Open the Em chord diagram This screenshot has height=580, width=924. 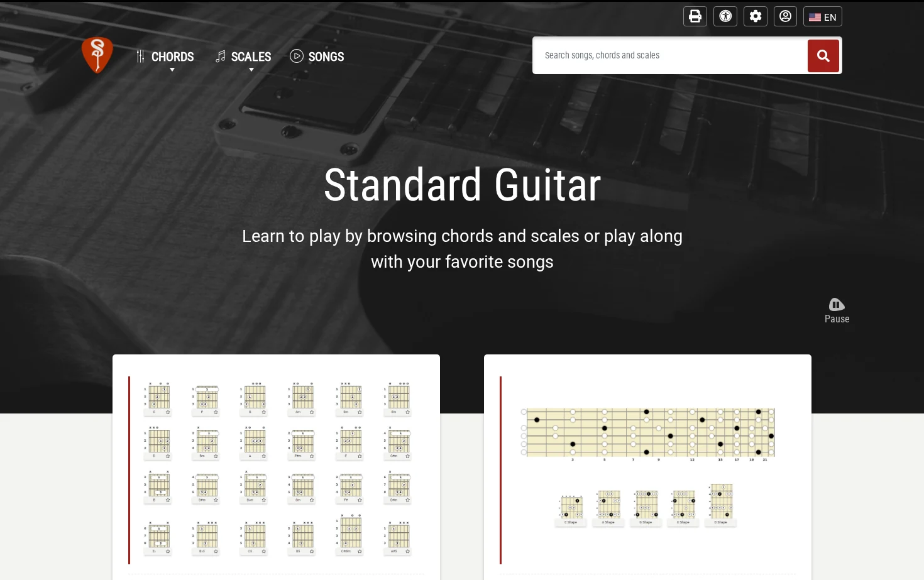tap(397, 398)
